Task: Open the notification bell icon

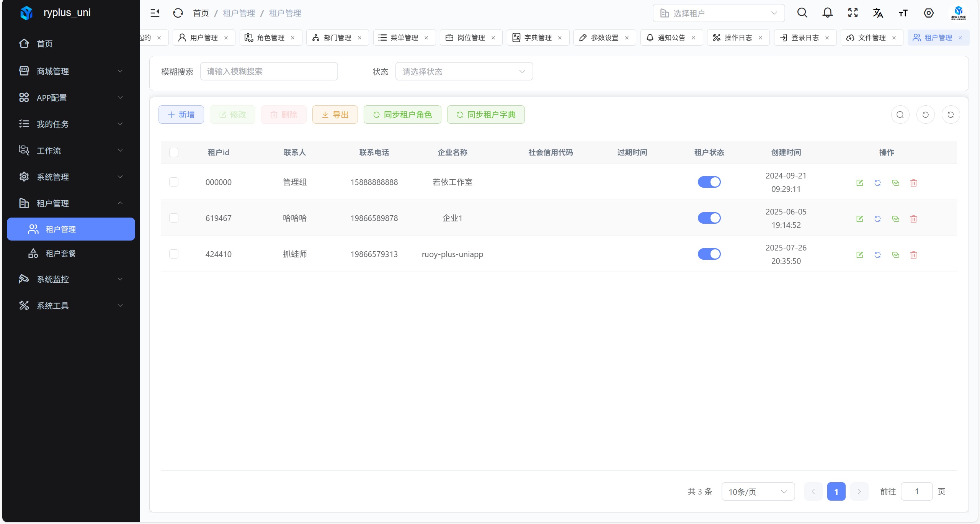Action: [x=827, y=13]
